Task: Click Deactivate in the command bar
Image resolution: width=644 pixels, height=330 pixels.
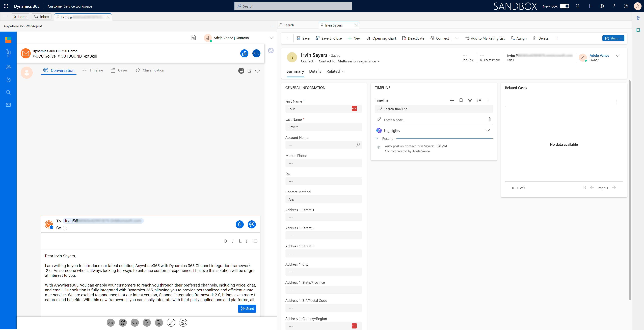Action: point(413,38)
